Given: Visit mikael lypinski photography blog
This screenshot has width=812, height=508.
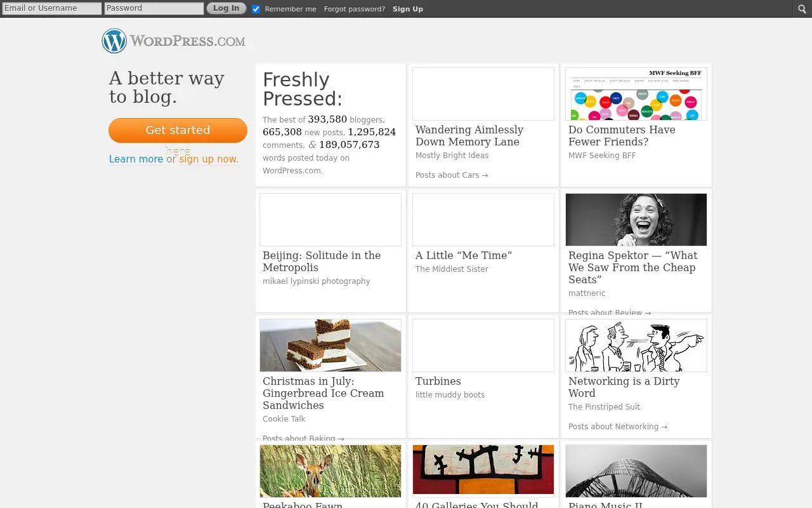Looking at the screenshot, I should 317,281.
